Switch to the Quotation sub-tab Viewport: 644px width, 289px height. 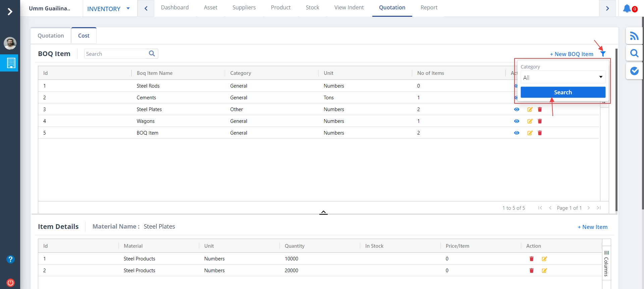click(x=51, y=36)
